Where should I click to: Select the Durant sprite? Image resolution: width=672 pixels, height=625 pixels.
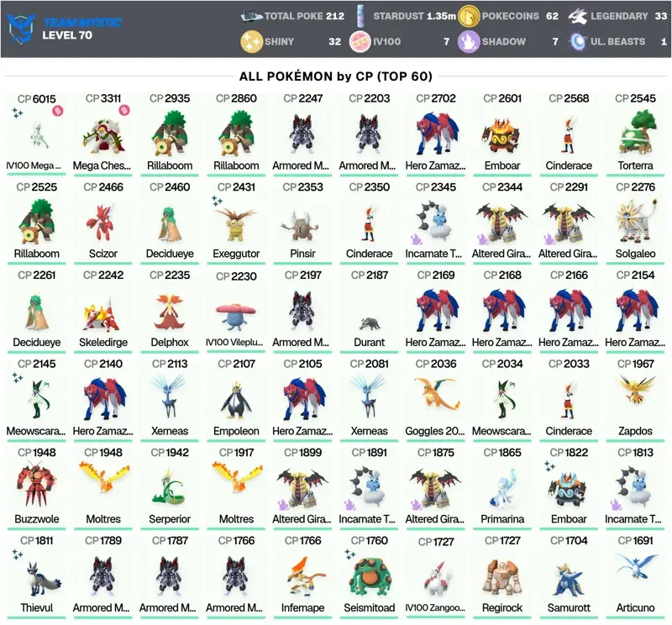click(x=369, y=323)
